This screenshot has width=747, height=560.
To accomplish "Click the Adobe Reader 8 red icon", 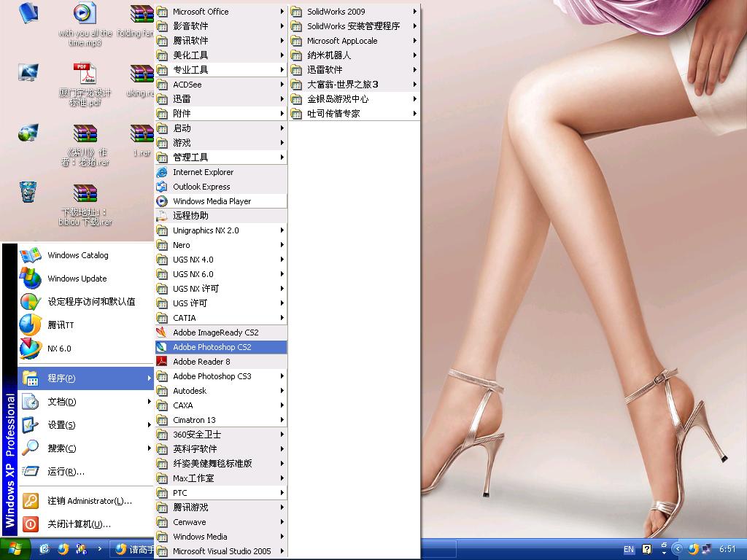I will click(162, 362).
